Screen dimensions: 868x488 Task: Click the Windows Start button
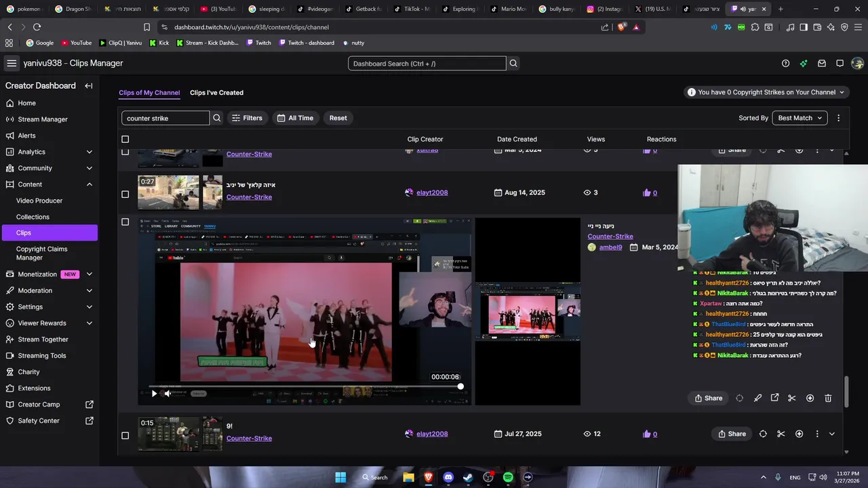[x=340, y=477]
